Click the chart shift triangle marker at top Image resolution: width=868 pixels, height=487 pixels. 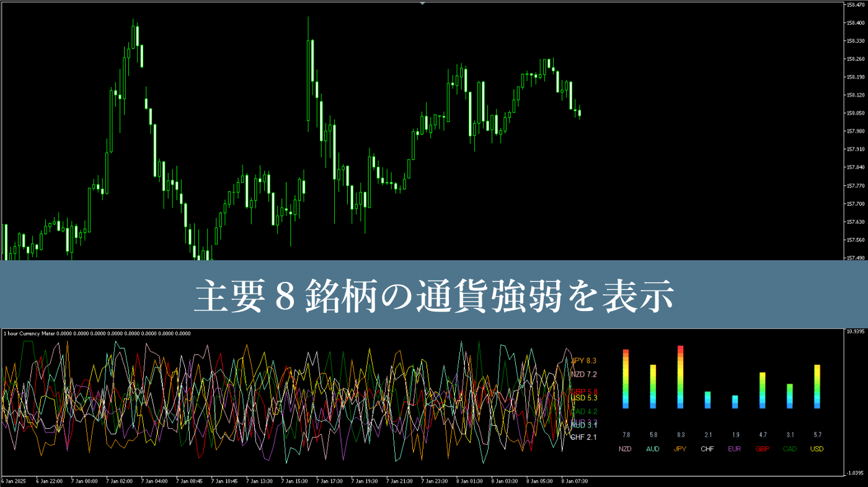pos(422,3)
